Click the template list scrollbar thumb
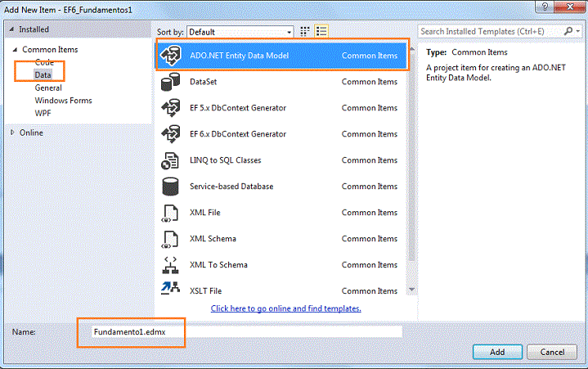This screenshot has height=369, width=588. point(411,157)
